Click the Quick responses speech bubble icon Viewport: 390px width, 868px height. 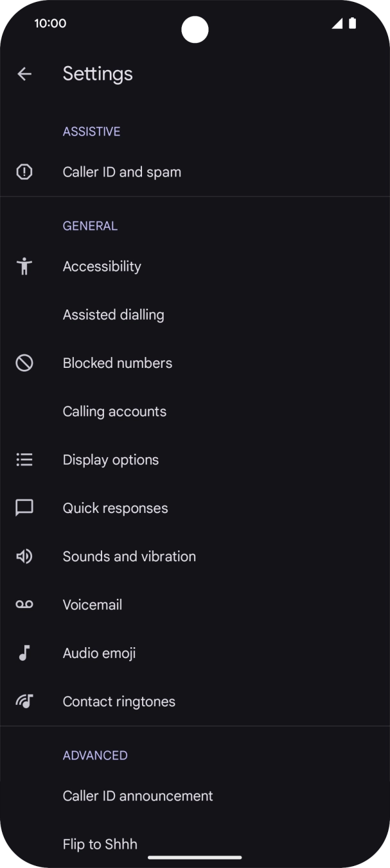(x=24, y=508)
